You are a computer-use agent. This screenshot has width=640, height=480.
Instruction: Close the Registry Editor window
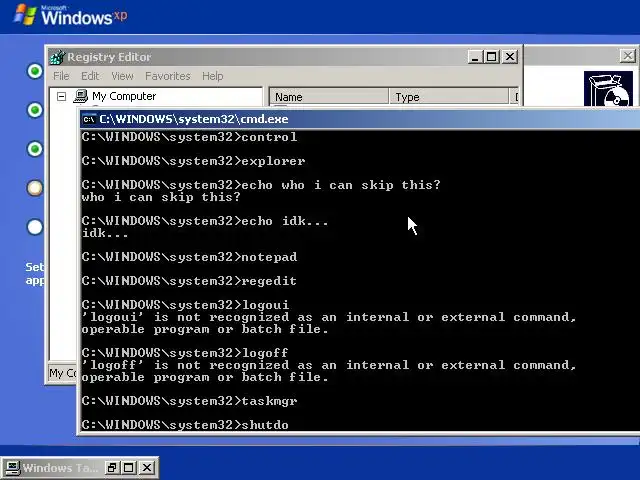pyautogui.click(x=510, y=57)
